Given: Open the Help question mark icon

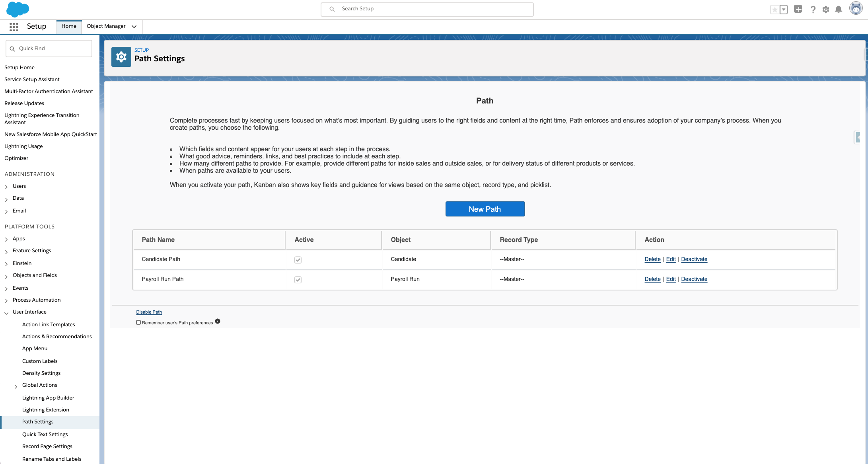Looking at the screenshot, I should (813, 10).
